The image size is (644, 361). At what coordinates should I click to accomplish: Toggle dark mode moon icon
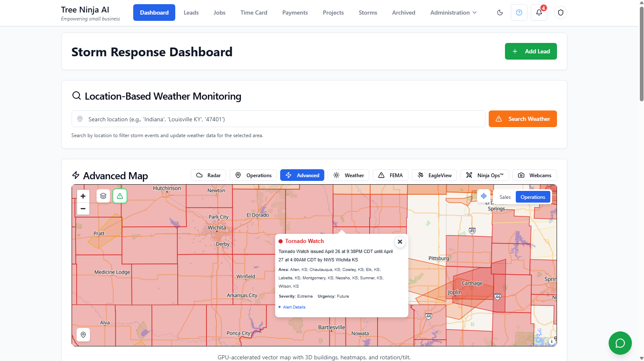(500, 13)
